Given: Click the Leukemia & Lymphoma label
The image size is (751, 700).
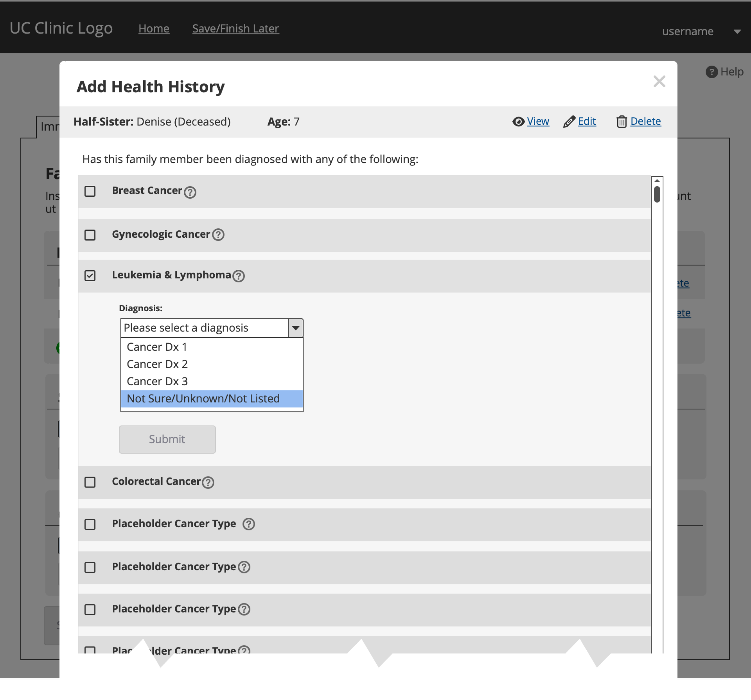Looking at the screenshot, I should pyautogui.click(x=172, y=275).
